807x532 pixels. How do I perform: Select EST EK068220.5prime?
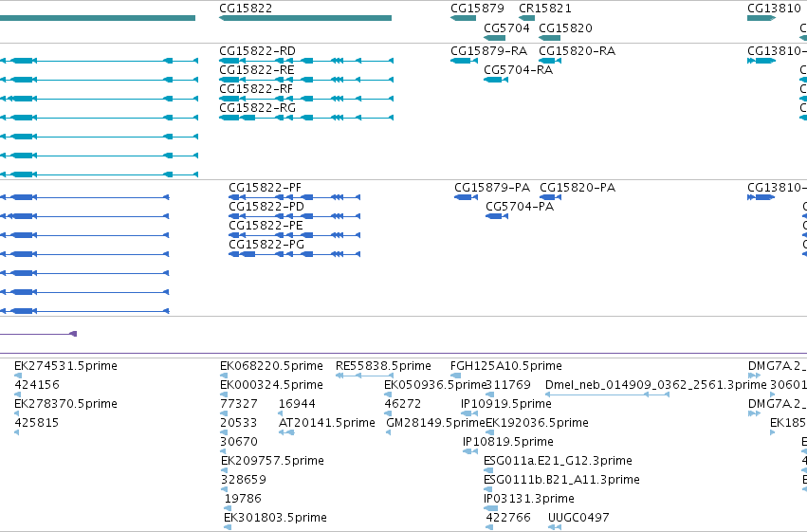pyautogui.click(x=224, y=376)
